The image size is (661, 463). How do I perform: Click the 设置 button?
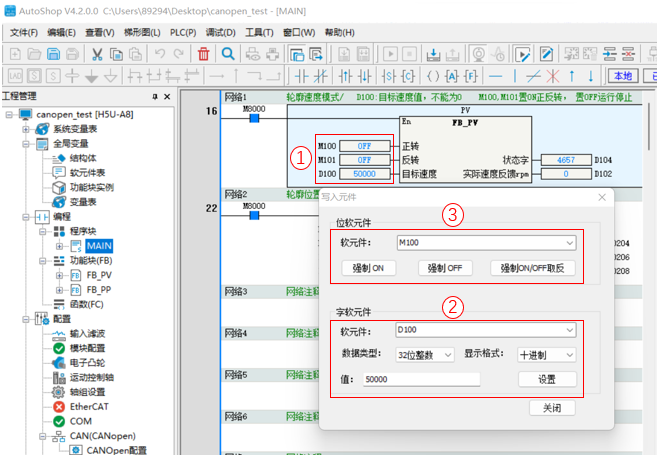point(547,380)
